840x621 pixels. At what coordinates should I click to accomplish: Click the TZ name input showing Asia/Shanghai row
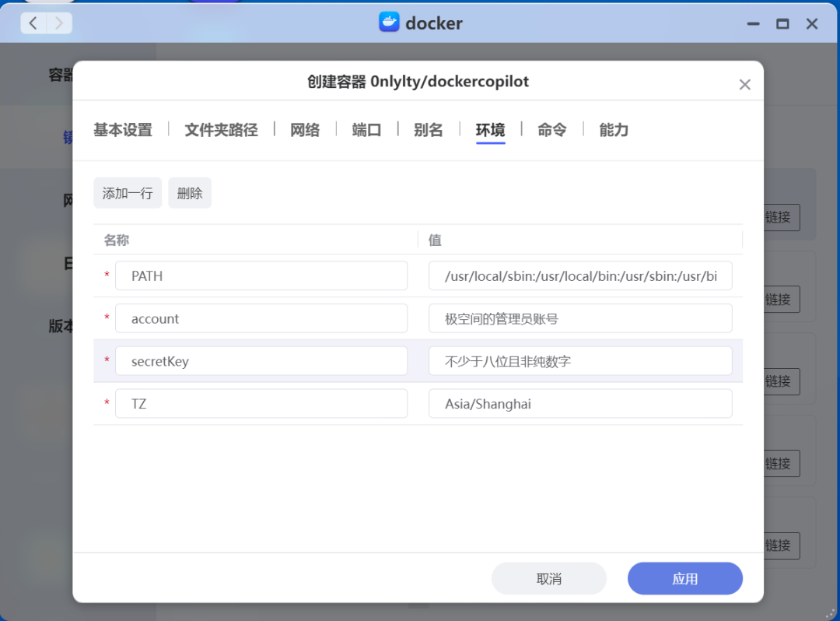(261, 403)
